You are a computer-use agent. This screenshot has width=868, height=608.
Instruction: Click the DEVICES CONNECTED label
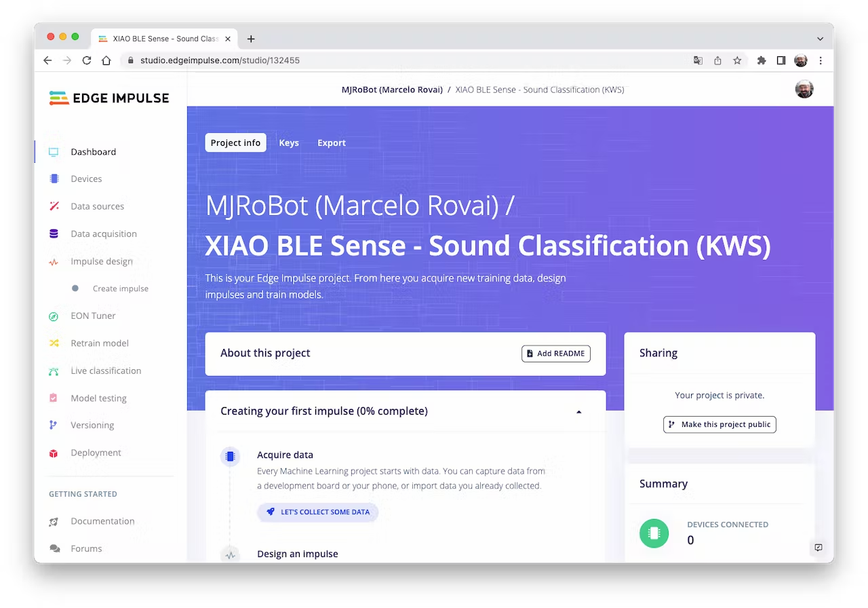(728, 525)
